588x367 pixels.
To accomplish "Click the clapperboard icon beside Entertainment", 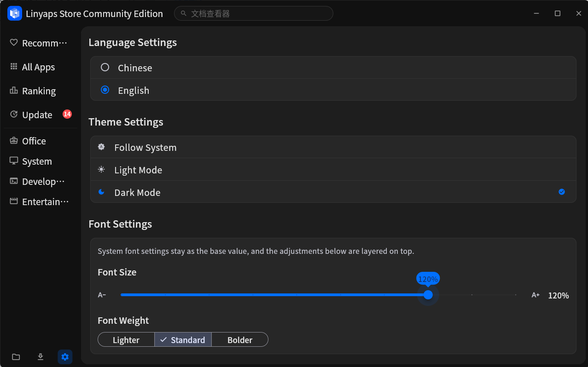I will (14, 201).
